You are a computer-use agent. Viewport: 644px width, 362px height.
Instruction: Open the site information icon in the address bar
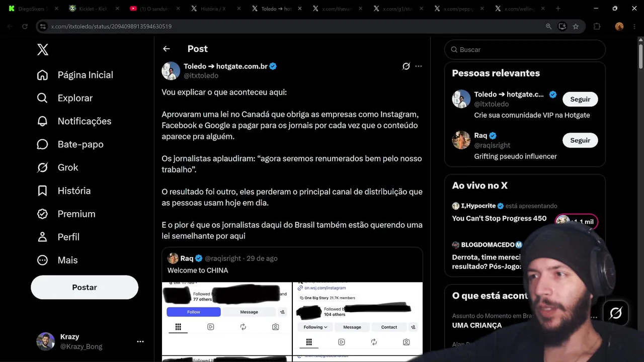pyautogui.click(x=43, y=27)
